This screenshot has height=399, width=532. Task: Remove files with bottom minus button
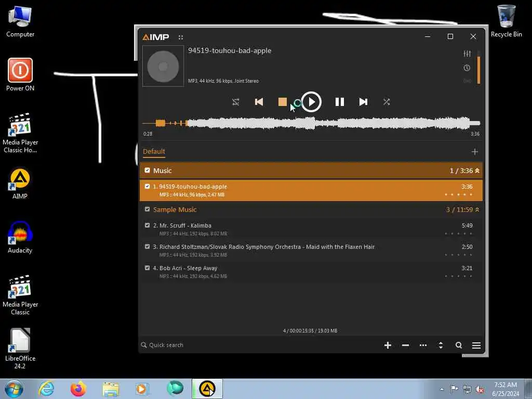[405, 345]
